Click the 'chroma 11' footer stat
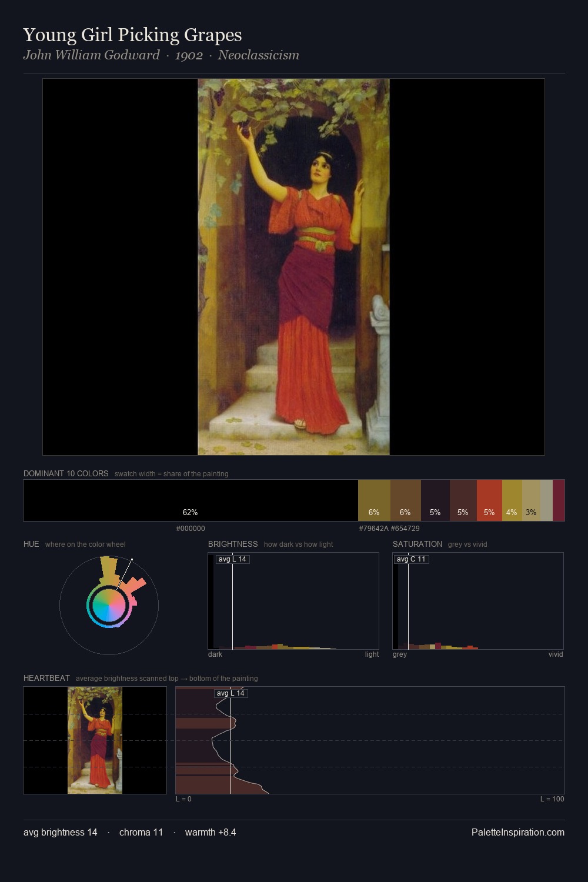The width and height of the screenshot is (588, 882). click(141, 832)
